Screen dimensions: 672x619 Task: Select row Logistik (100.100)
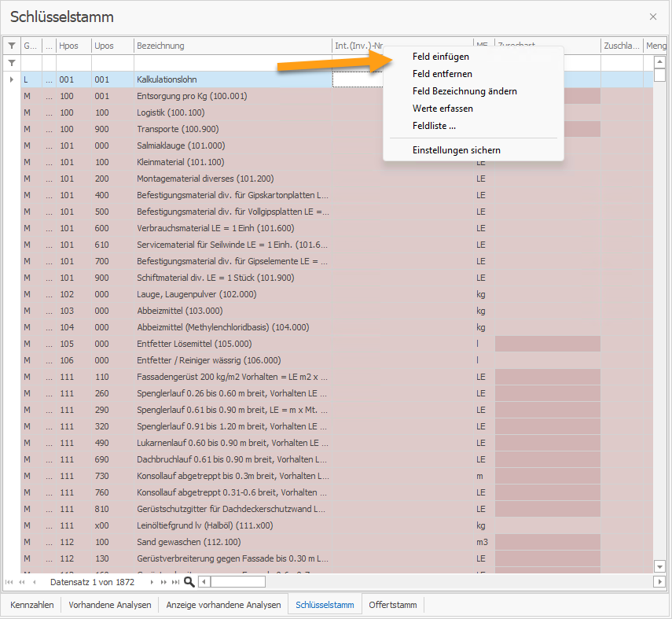tap(337, 112)
